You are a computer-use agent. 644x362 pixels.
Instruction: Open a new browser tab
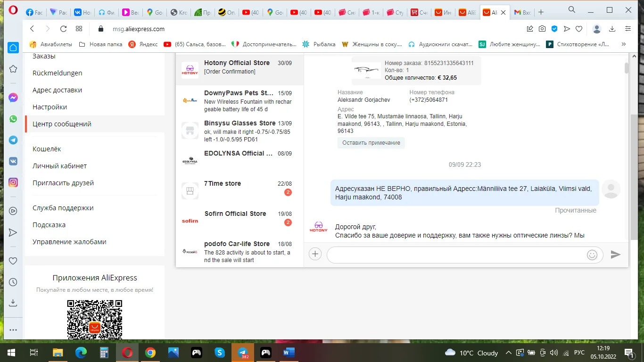(541, 12)
